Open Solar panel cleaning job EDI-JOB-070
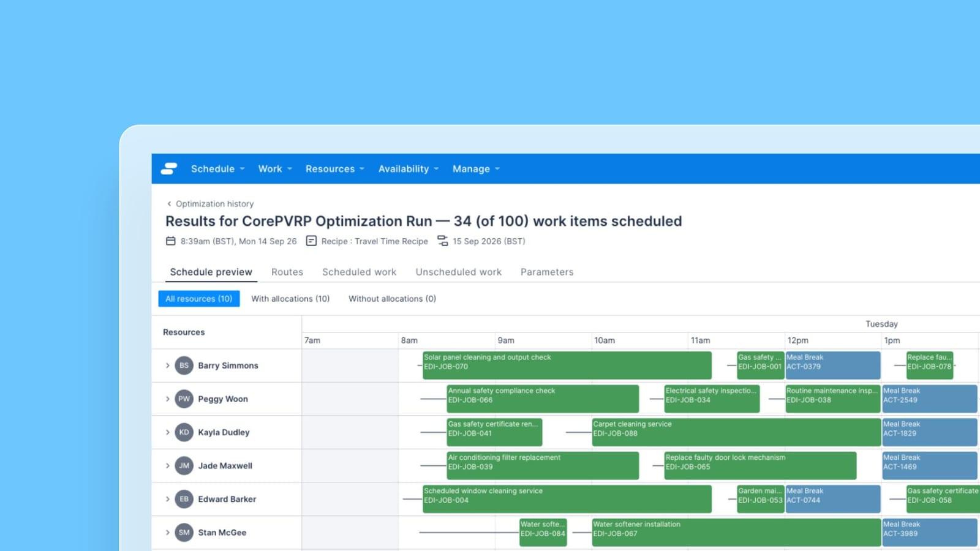 pos(567,365)
